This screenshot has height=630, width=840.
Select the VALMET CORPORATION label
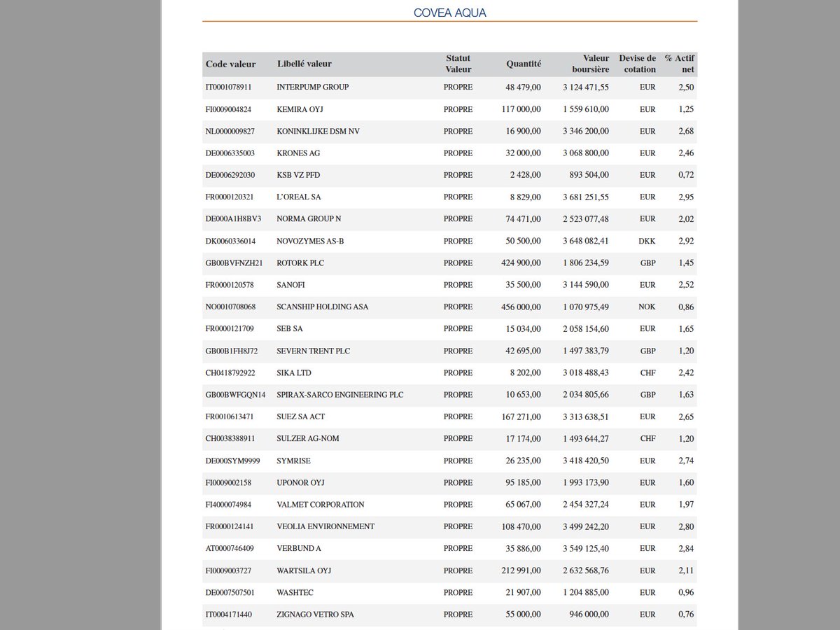321,505
